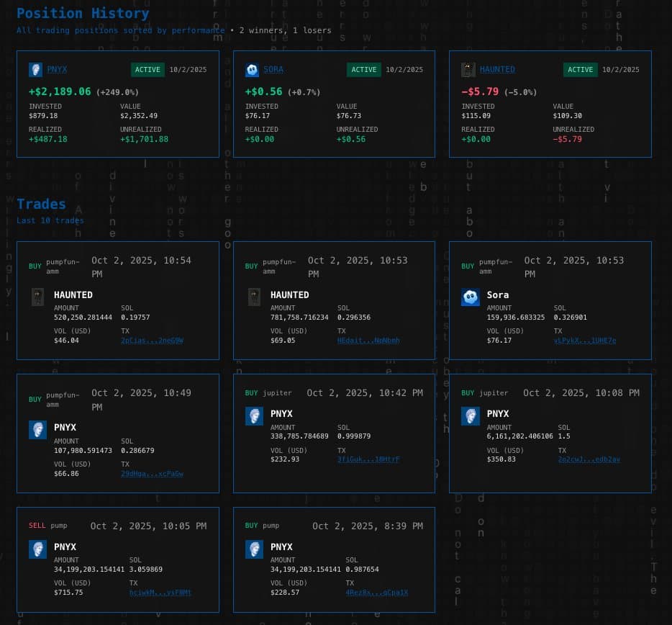This screenshot has height=625, width=672.
Task: Click the -$5.79 HAUNTED loss headline
Action: point(480,91)
